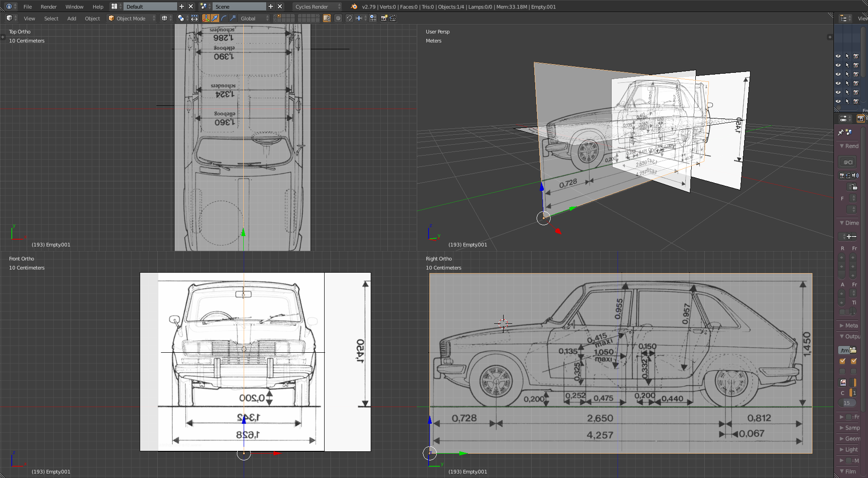Toggle visibility eye of first outliner object

point(838,56)
